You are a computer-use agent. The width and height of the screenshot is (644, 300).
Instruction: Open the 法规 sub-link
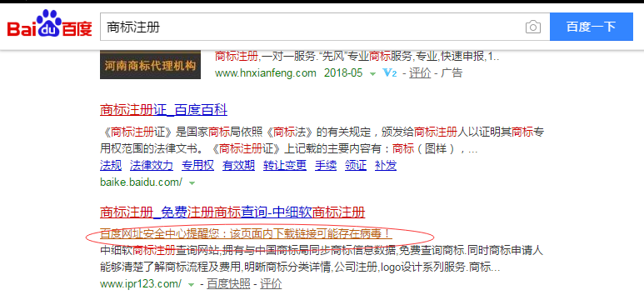point(111,165)
